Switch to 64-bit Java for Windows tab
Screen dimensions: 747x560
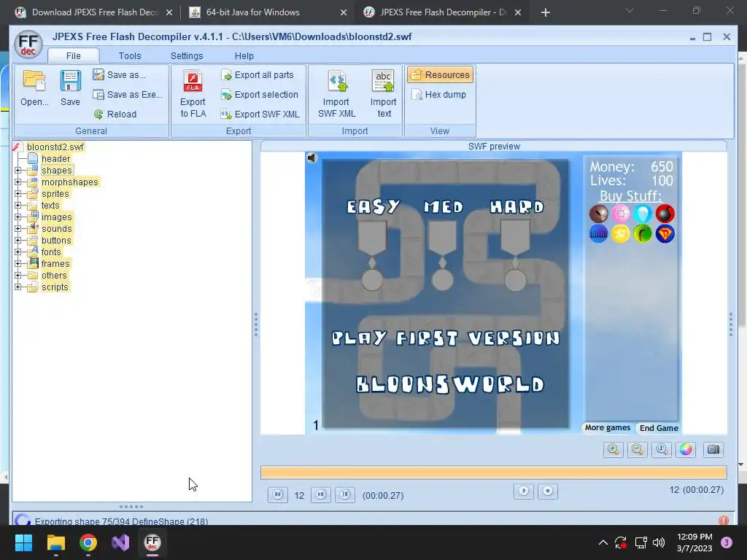coord(268,12)
